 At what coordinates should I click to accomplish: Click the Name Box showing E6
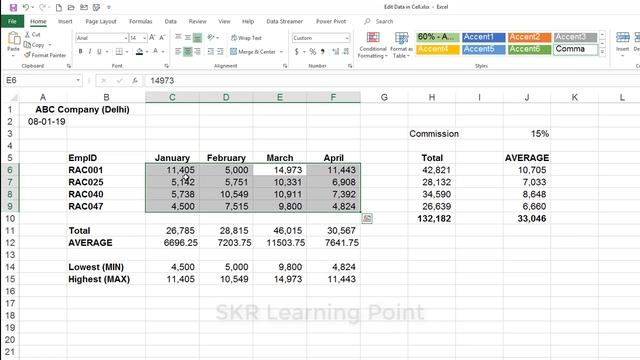click(39, 80)
